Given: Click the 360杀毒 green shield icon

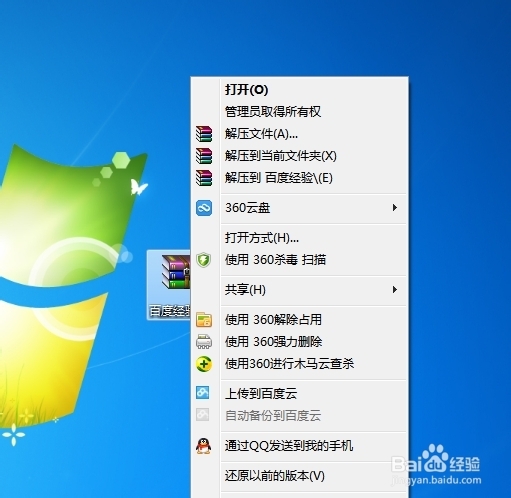Looking at the screenshot, I should tap(204, 260).
